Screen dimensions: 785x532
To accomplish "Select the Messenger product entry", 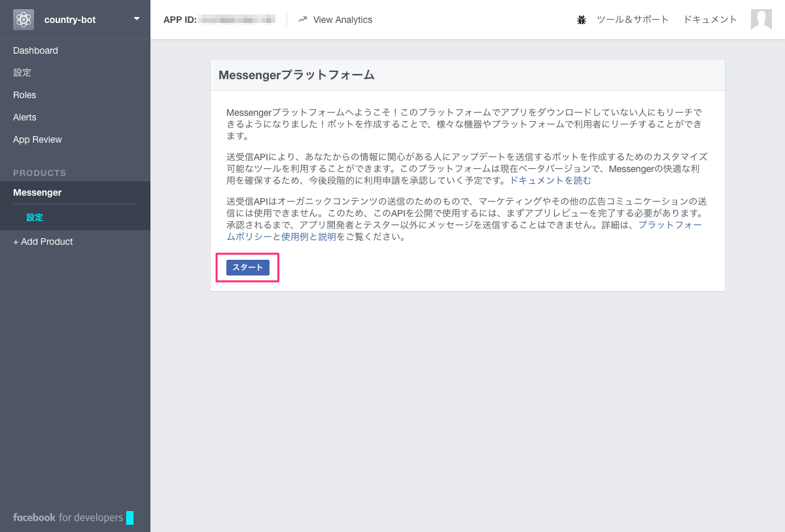I will (x=37, y=192).
